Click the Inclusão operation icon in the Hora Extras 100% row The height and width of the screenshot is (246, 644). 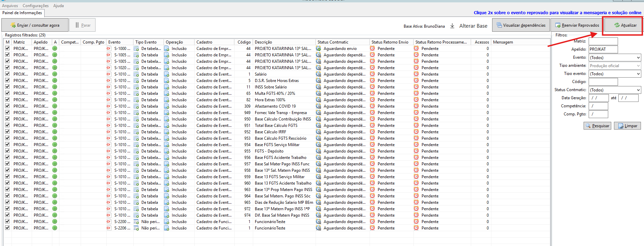tap(167, 100)
